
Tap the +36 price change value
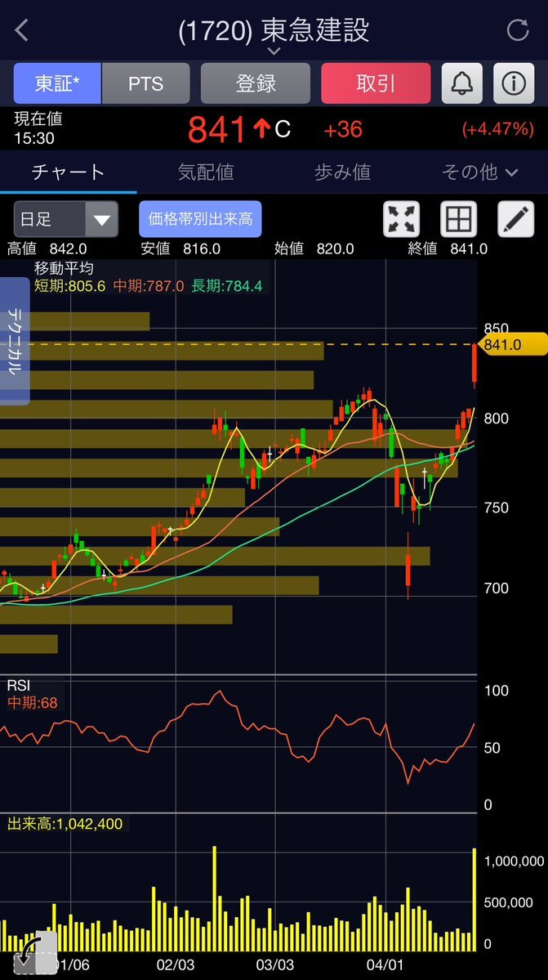tap(343, 129)
